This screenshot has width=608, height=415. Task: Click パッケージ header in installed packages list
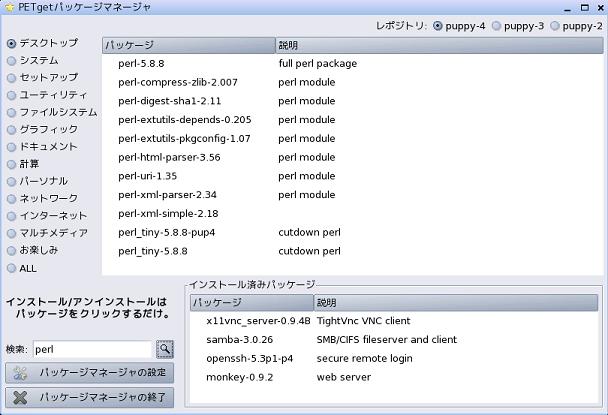coord(252,303)
